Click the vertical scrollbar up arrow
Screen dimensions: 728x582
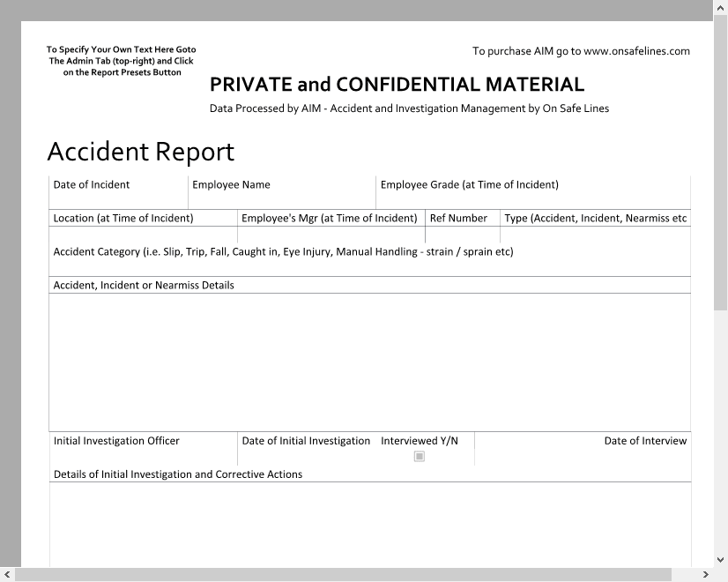[721, 7]
